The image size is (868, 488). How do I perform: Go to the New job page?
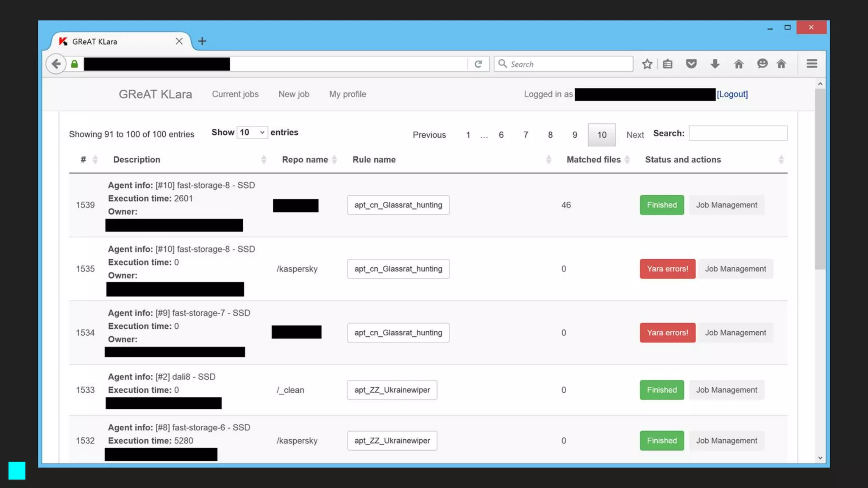coord(294,94)
